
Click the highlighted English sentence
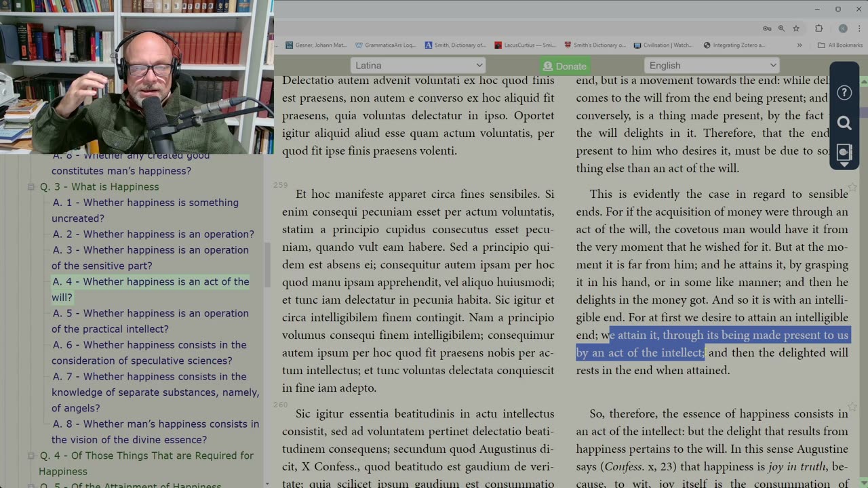pos(712,344)
